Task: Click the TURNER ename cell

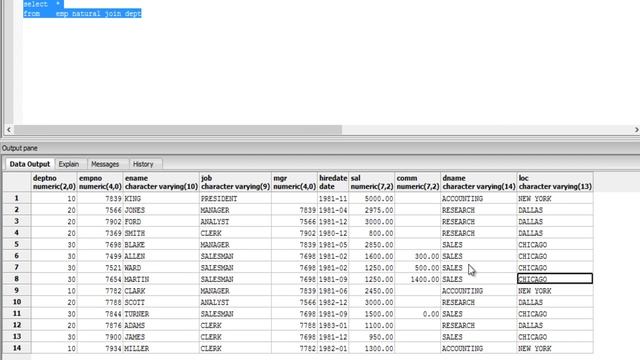Action: pos(161,314)
